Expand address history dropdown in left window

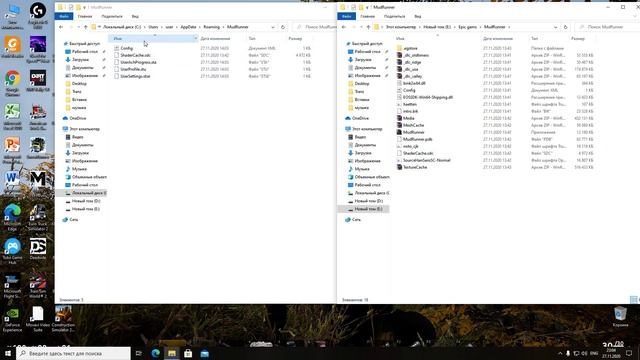[x=273, y=27]
